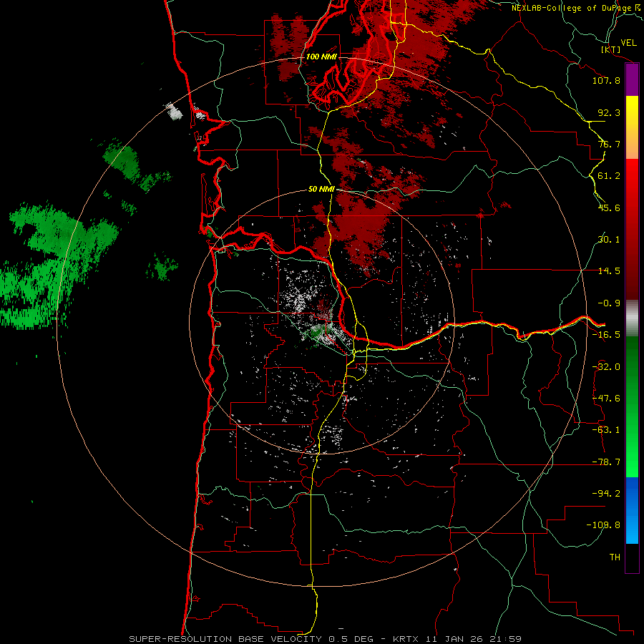Click the 50 NMI range ring label

click(321, 190)
